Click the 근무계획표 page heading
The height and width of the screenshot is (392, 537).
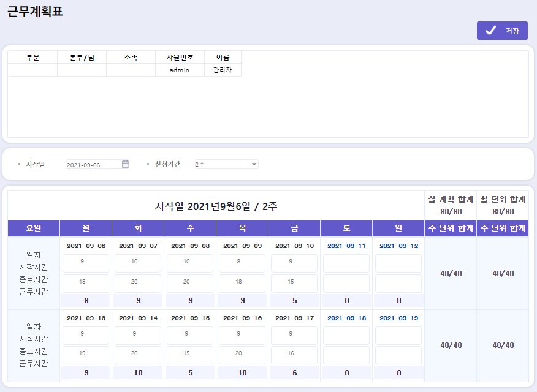(35, 11)
